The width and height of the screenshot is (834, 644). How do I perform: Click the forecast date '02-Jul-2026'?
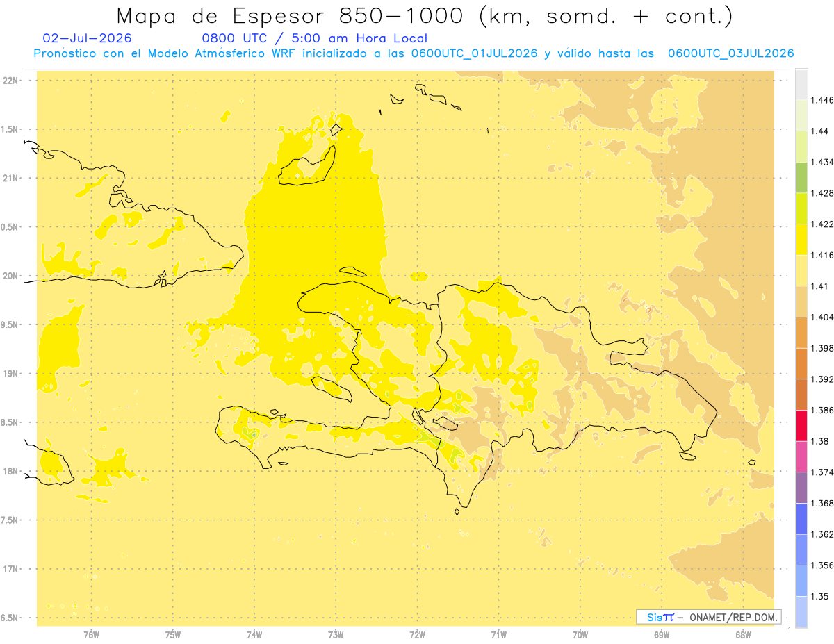(87, 38)
